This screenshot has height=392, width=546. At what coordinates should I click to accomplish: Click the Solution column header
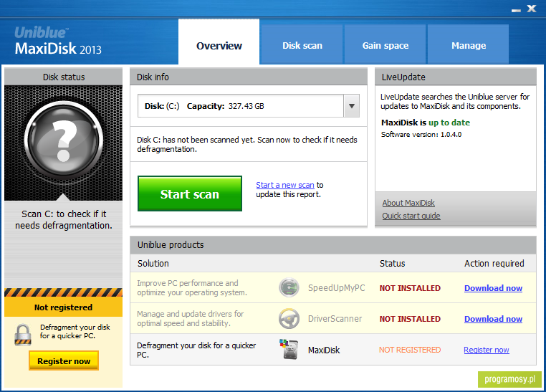point(153,263)
